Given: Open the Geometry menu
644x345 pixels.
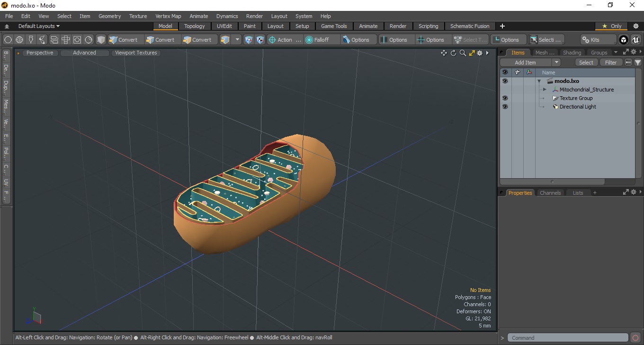Looking at the screenshot, I should pyautogui.click(x=109, y=16).
